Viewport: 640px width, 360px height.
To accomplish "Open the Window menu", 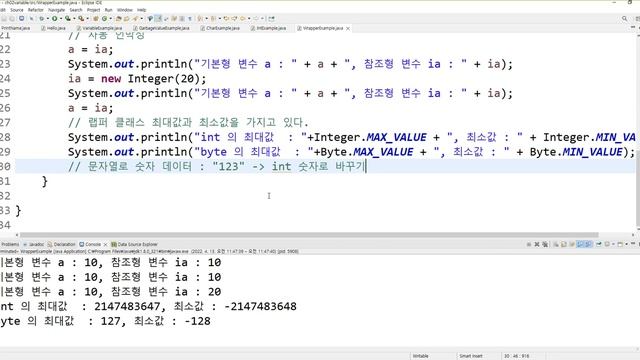I will tap(124, 10).
